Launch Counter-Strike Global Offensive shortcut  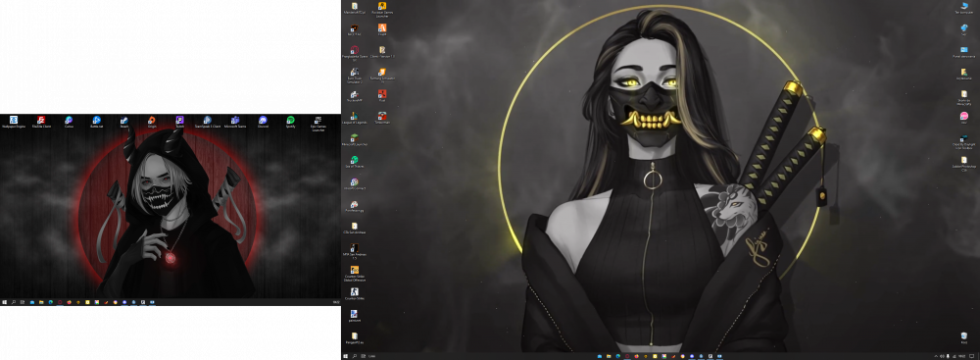pyautogui.click(x=355, y=274)
